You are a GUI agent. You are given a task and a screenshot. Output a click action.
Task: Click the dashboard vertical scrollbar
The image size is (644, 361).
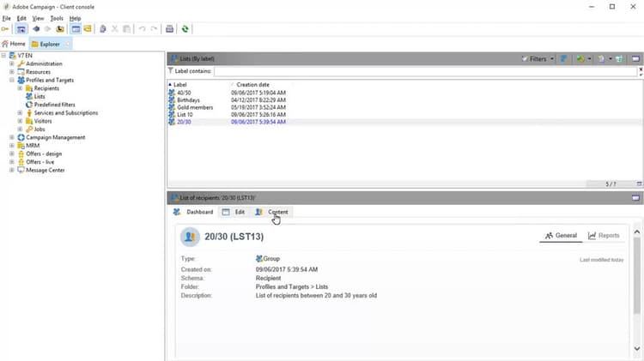(636, 275)
